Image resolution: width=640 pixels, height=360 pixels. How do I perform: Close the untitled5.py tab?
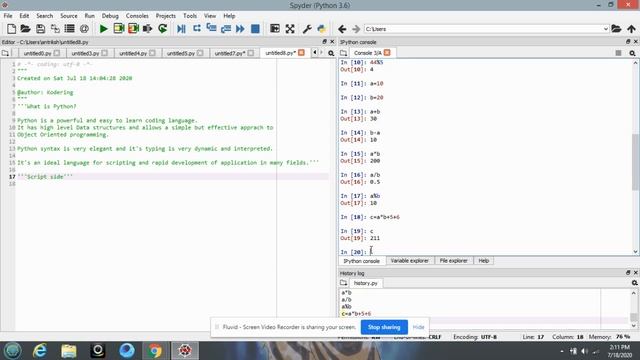tap(200, 53)
